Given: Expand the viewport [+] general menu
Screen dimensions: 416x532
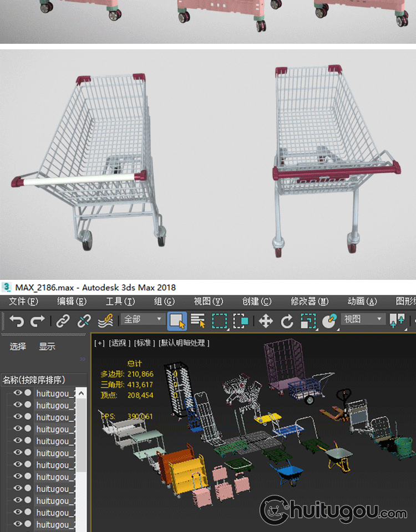Looking at the screenshot, I should 99,343.
